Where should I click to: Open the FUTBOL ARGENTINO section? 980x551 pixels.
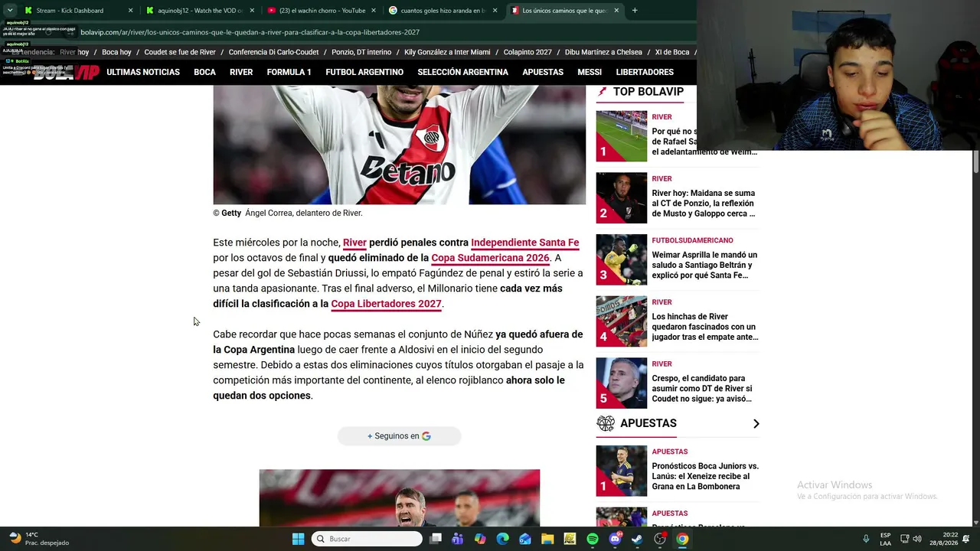point(364,72)
